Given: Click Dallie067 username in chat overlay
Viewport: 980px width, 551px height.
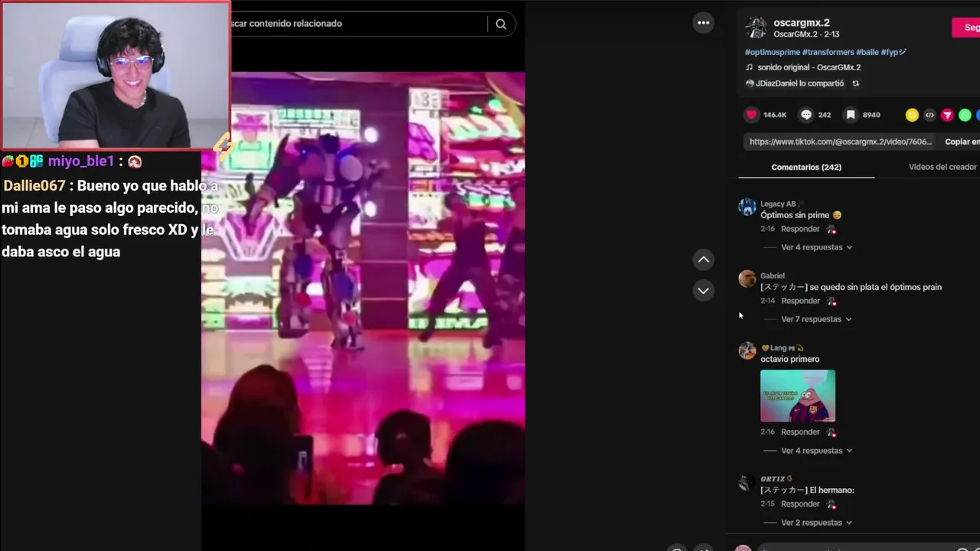Looking at the screenshot, I should coord(34,186).
